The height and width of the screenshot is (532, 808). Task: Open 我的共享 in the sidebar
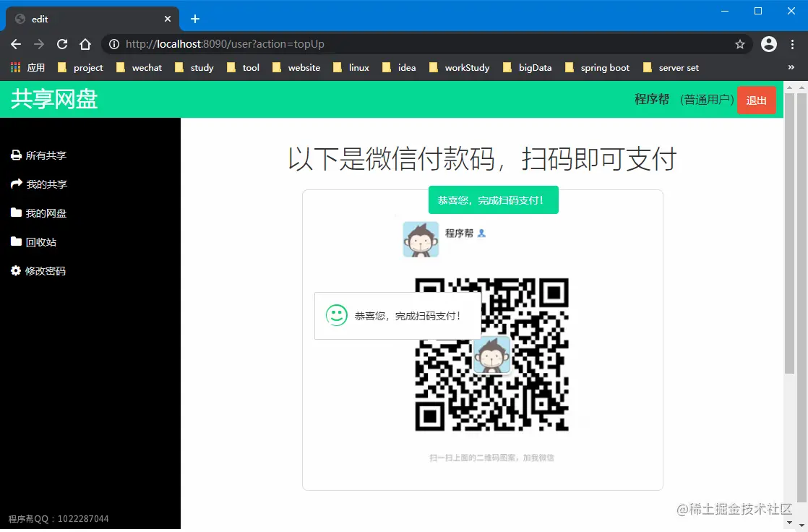coord(39,184)
